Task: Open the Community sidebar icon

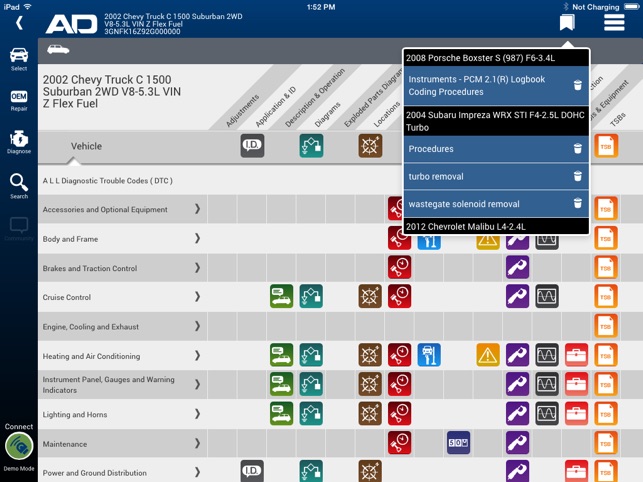Action: point(19,229)
